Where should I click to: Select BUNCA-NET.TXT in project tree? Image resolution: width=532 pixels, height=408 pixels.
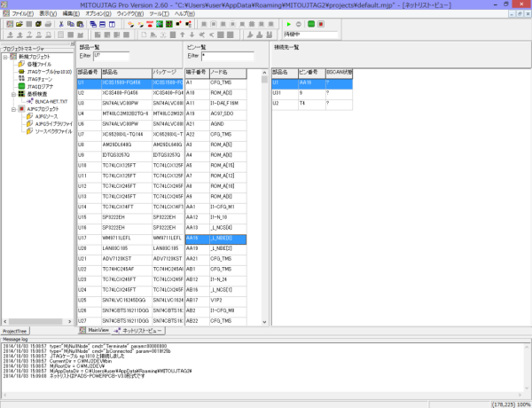[x=51, y=101]
